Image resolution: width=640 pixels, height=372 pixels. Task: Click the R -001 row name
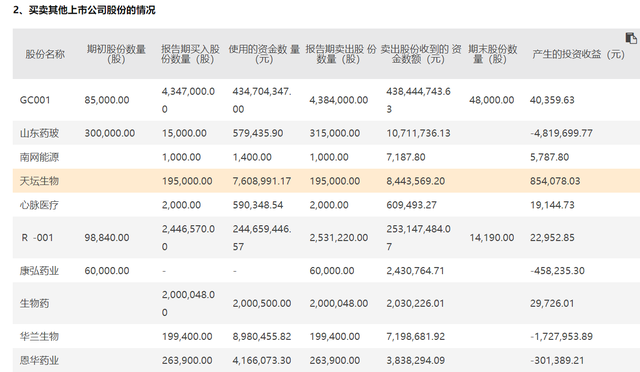point(37,238)
